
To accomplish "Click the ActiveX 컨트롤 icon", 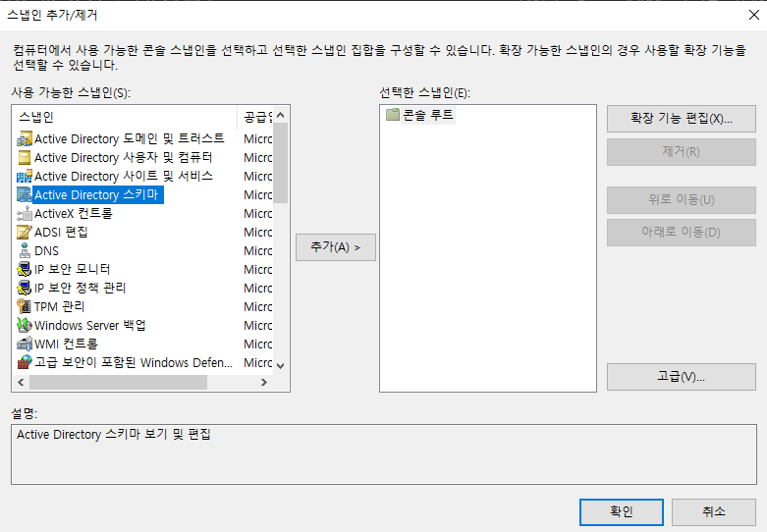I will coord(25,214).
